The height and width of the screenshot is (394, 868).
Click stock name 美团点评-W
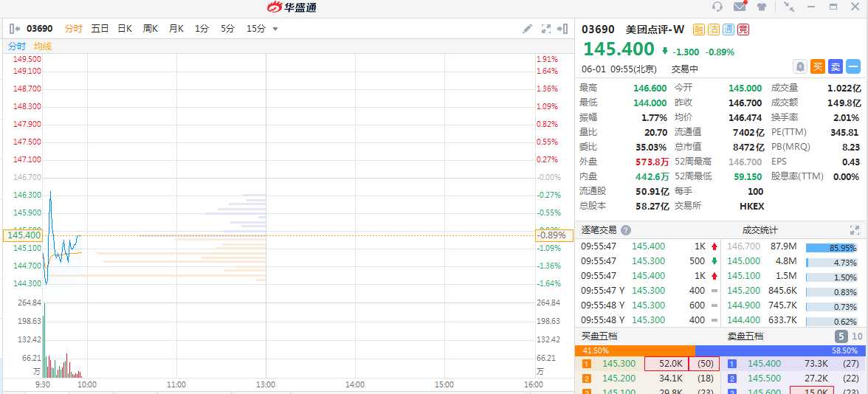655,30
